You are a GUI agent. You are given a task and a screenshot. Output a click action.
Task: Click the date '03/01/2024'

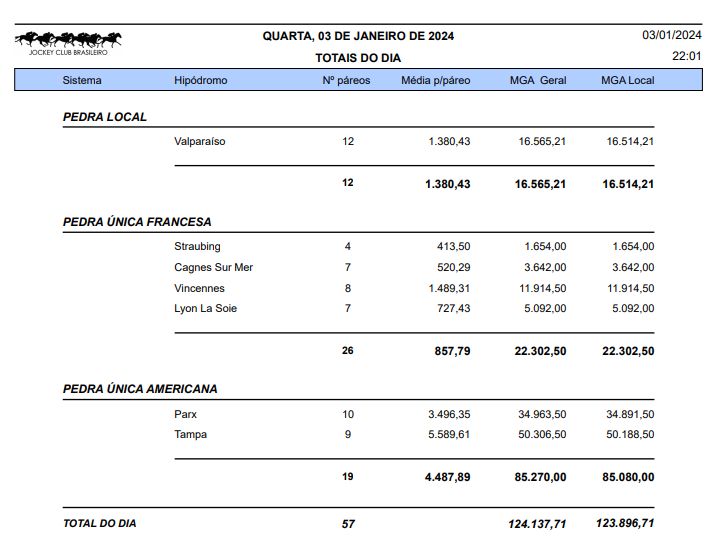click(x=672, y=35)
